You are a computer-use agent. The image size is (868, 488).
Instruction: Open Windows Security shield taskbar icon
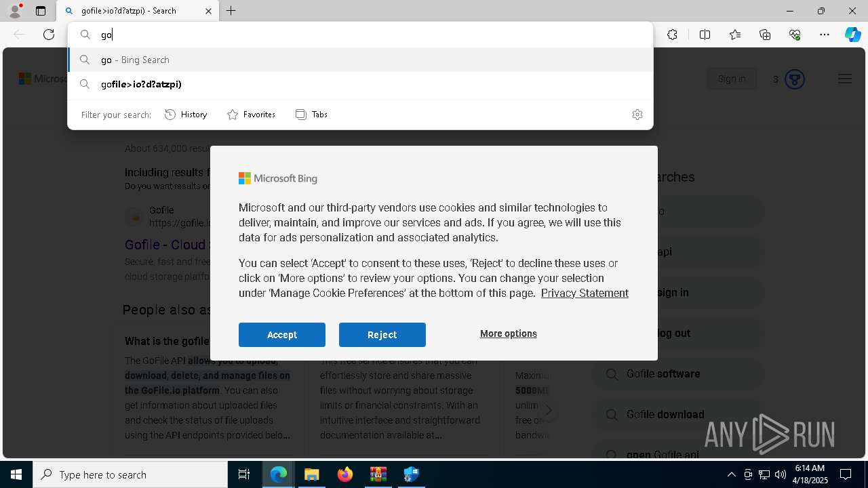(411, 474)
